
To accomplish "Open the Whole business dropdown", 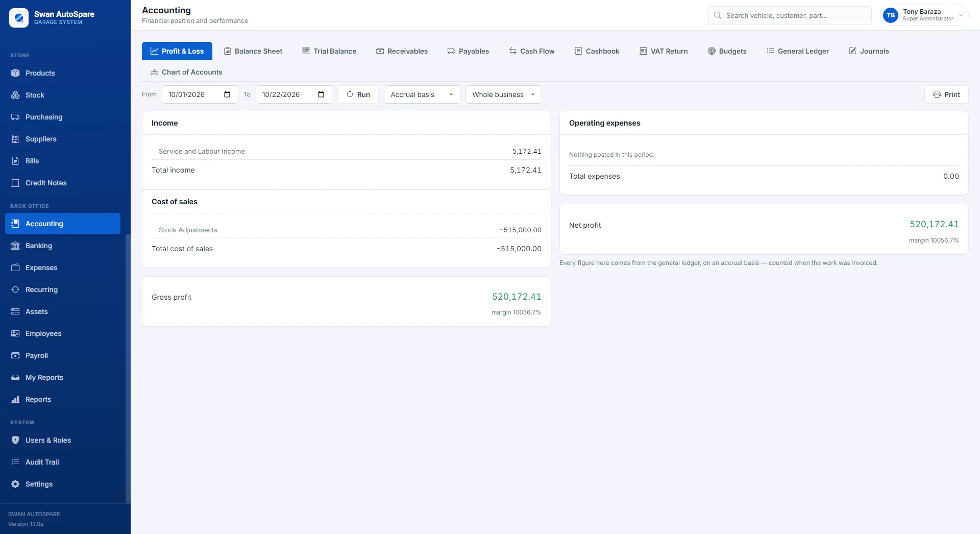I will [x=503, y=94].
